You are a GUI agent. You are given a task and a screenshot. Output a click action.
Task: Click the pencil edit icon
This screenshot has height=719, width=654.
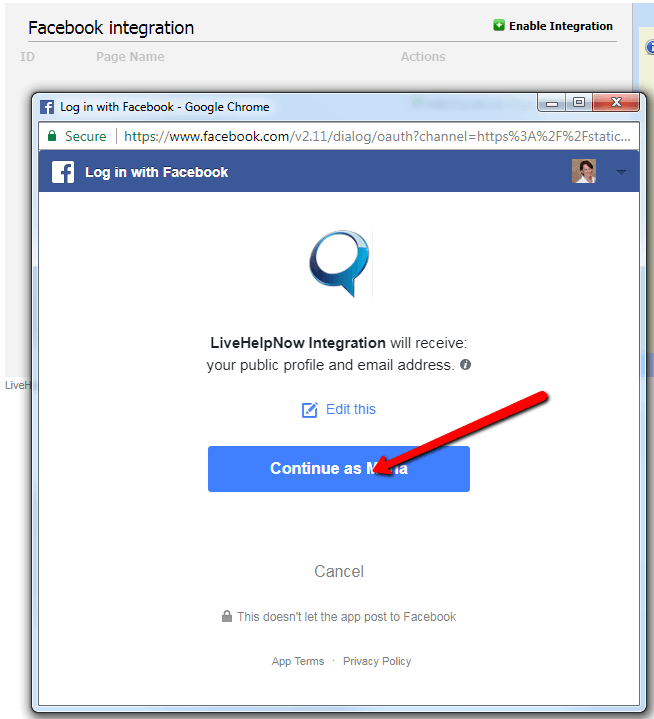coord(310,409)
